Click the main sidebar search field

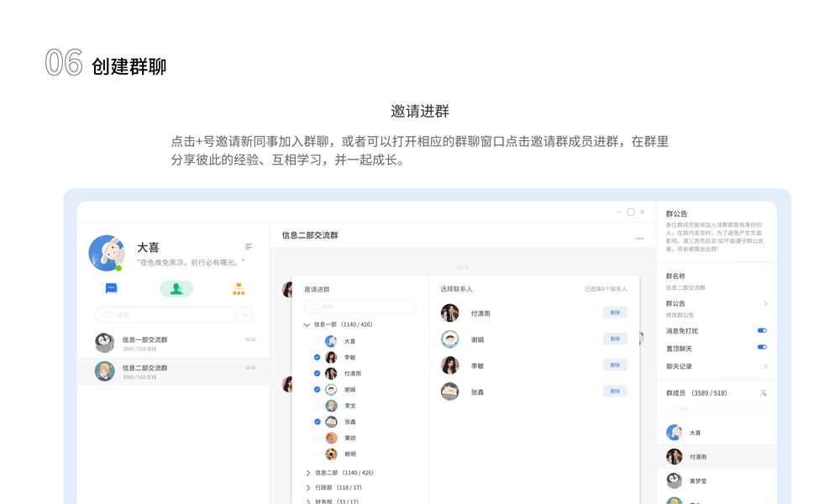[165, 315]
